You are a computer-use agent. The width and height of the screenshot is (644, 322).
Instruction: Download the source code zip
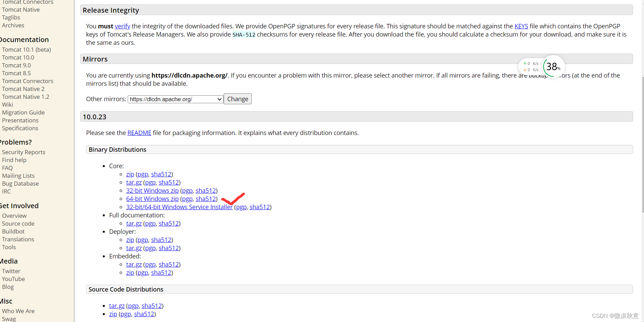click(113, 314)
